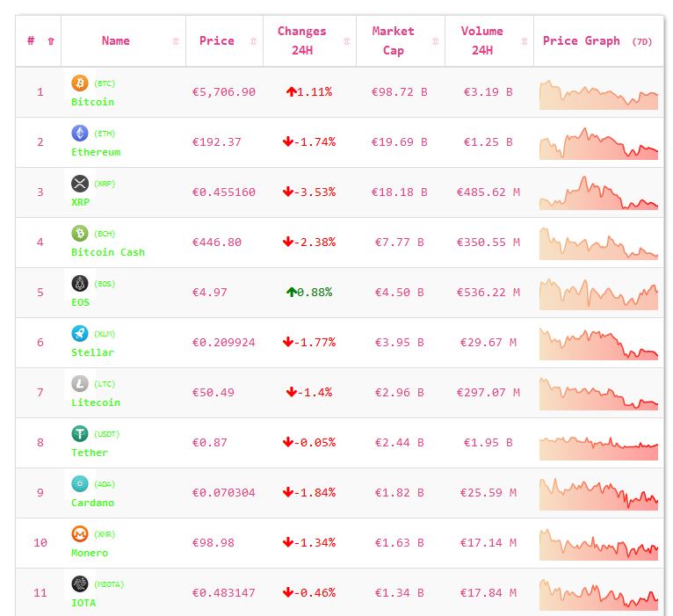Sort by Market Cap column header
The width and height of the screenshot is (673, 616).
(394, 41)
